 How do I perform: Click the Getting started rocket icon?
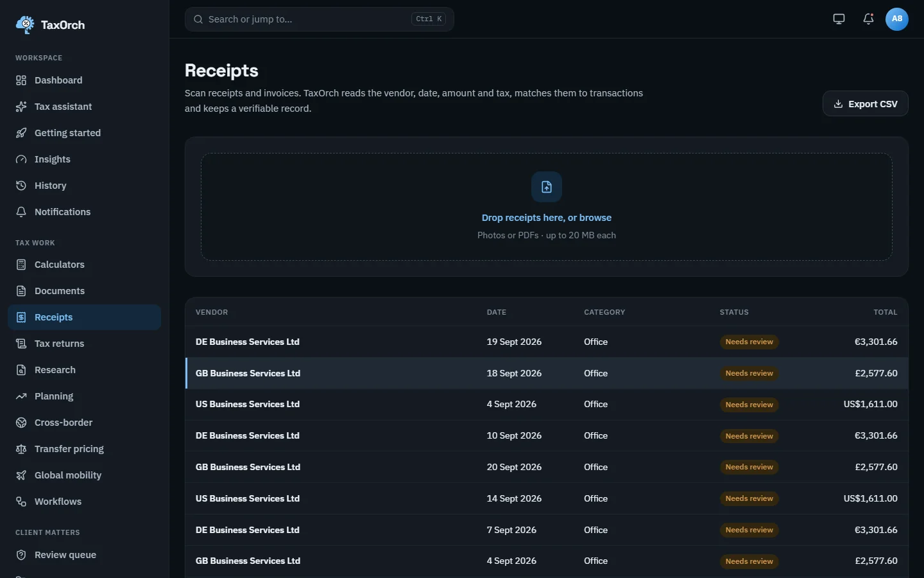coord(21,133)
